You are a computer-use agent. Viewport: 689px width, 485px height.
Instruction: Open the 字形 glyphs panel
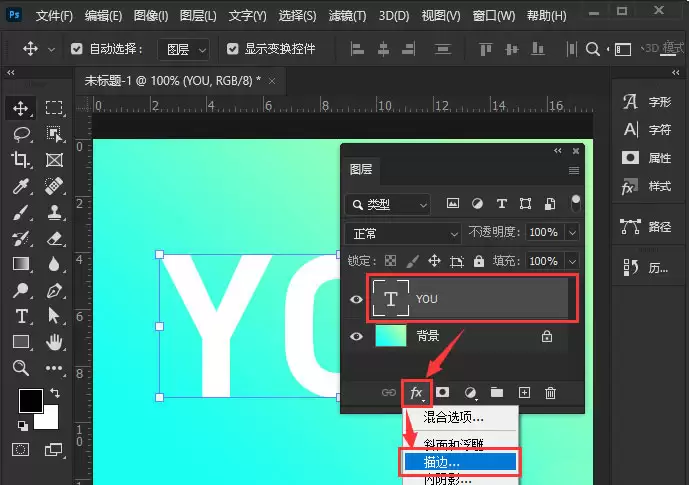point(647,102)
